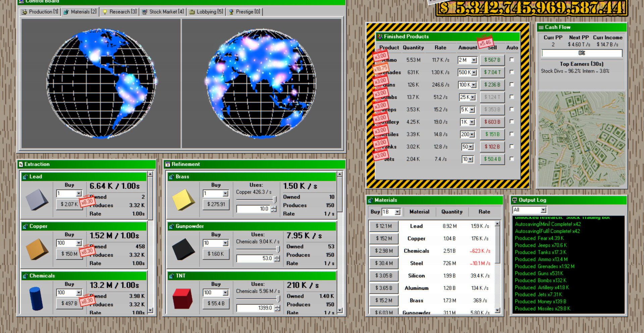
Task: Buy Steel for $30.4 M
Action: coord(384,263)
